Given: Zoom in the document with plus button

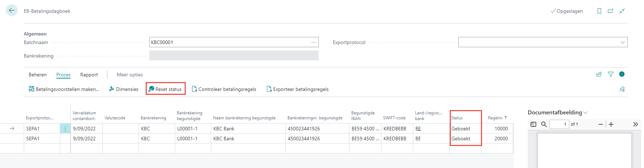Looking at the screenshot, I should pyautogui.click(x=611, y=124).
